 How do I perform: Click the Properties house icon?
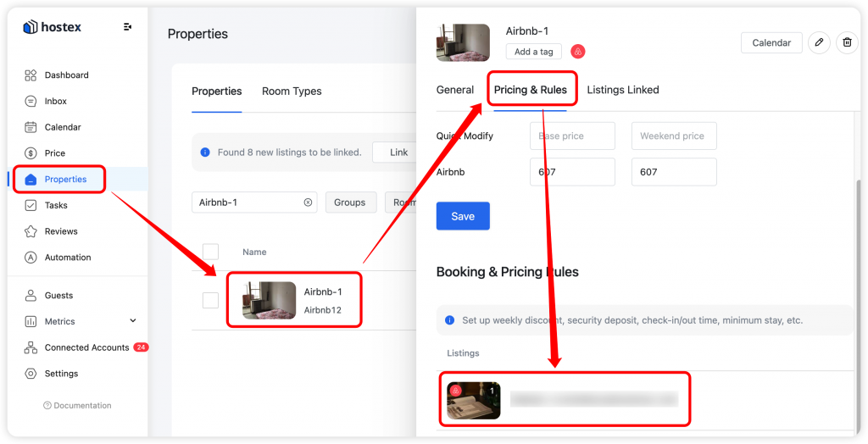click(31, 180)
